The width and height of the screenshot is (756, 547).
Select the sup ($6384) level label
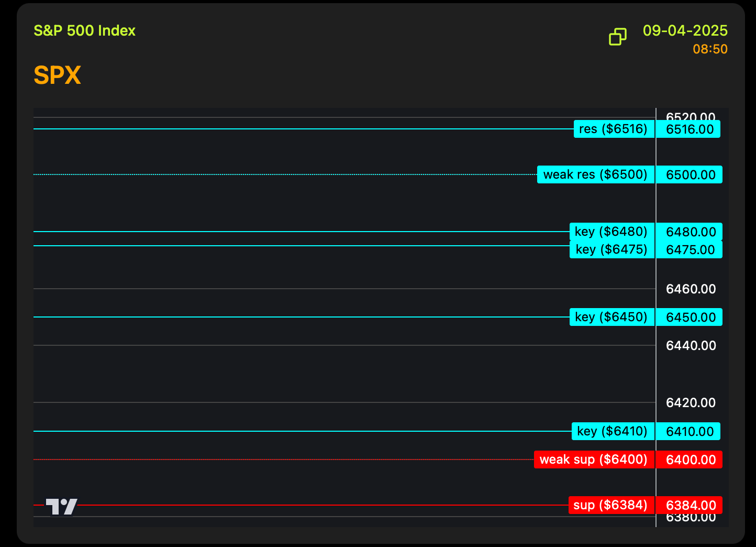pos(612,505)
